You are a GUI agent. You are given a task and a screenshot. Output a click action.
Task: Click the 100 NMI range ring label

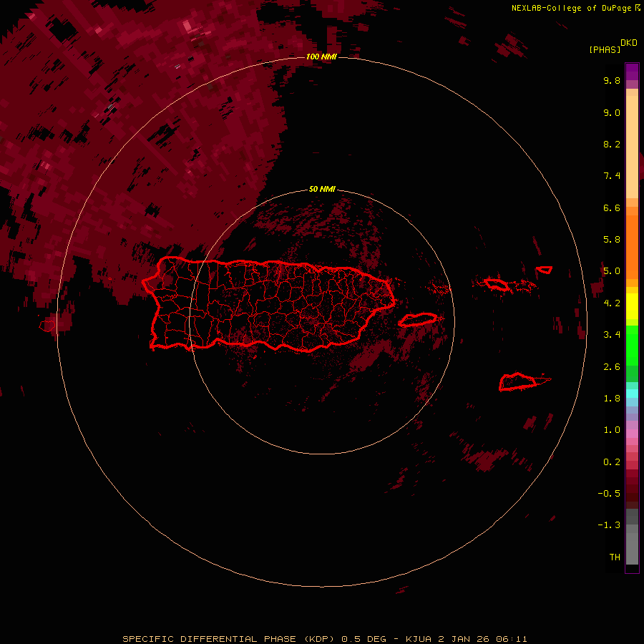click(x=321, y=57)
